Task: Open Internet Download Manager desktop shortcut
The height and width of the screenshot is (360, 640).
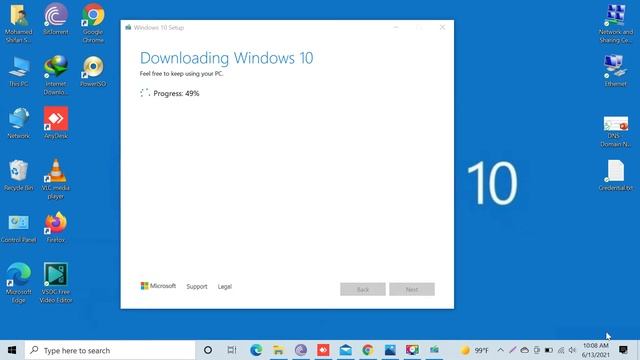Action: 56,75
